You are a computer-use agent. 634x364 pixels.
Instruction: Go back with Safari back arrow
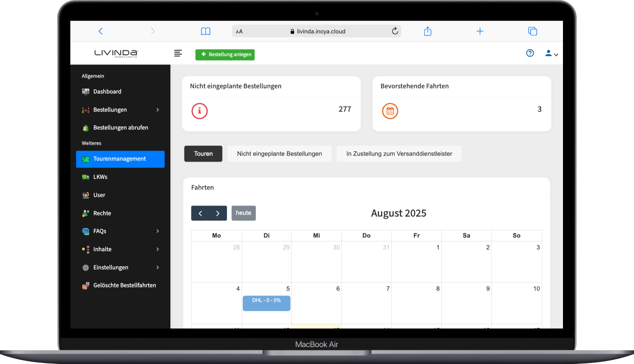pyautogui.click(x=100, y=31)
